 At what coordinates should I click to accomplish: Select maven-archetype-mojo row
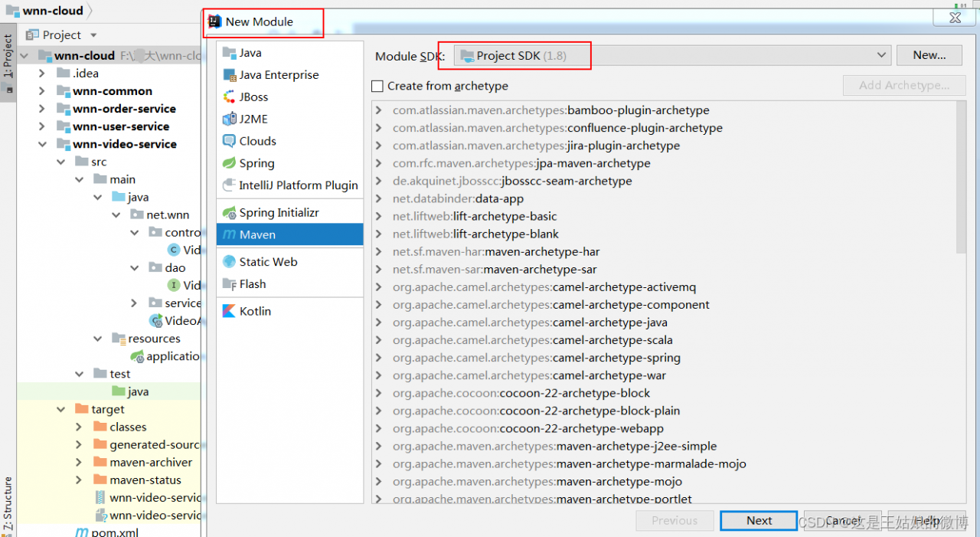coord(665,481)
